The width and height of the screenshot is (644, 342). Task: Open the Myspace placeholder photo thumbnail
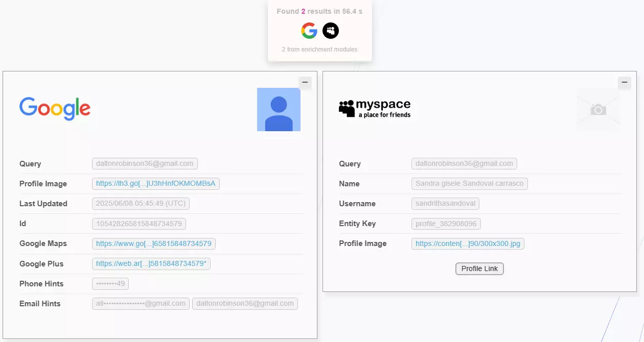pyautogui.click(x=598, y=109)
